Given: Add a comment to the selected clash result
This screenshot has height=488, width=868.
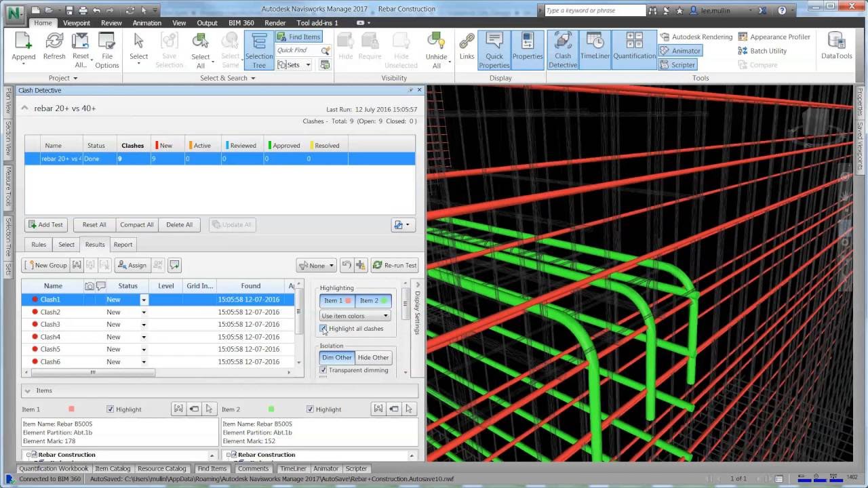Looking at the screenshot, I should (175, 265).
